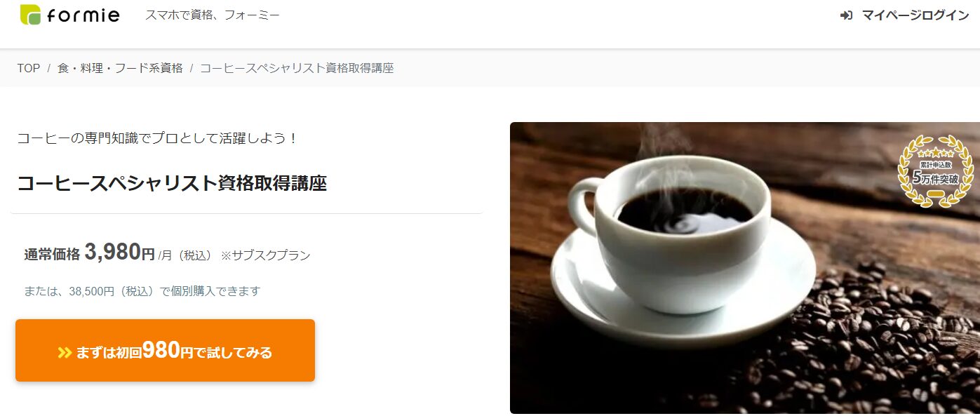Select コーヒースペシャリスト資格取得講座 breadcrumb item
Image resolution: width=980 pixels, height=416 pixels.
coord(297,68)
